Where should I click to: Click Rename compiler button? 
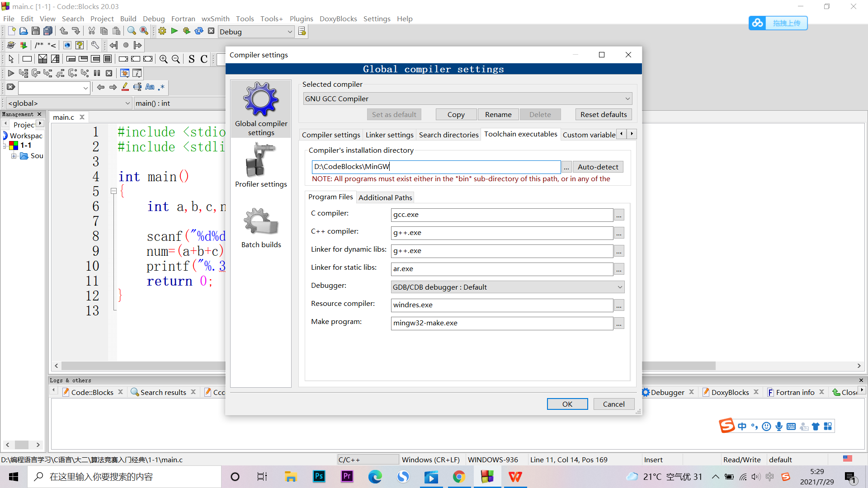[498, 115]
